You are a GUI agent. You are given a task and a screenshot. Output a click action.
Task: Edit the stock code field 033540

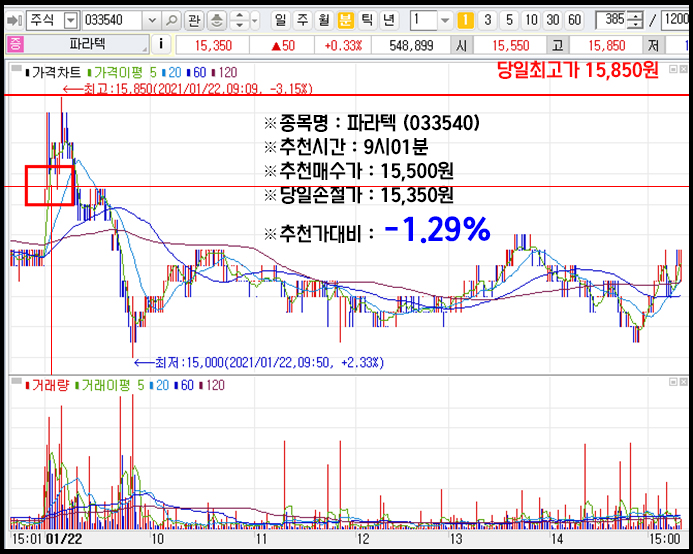[113, 20]
